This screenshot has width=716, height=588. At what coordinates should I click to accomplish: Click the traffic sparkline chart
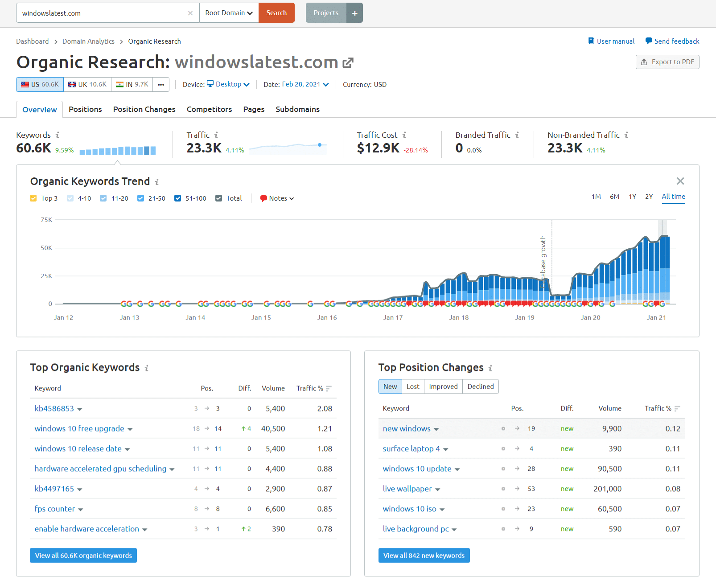pyautogui.click(x=288, y=148)
